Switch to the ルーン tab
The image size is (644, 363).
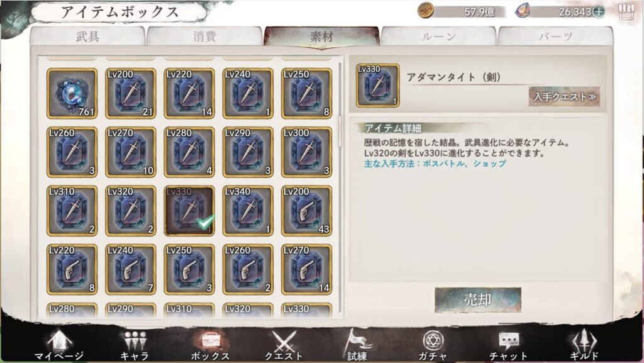click(x=438, y=36)
